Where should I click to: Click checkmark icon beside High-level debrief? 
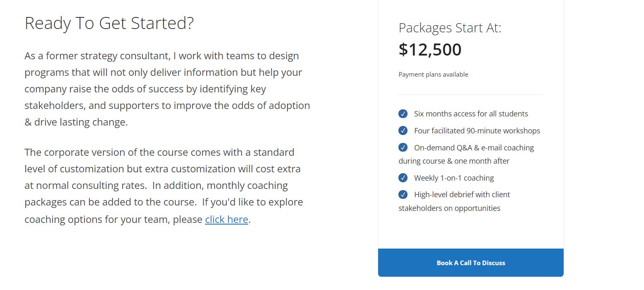pyautogui.click(x=403, y=194)
